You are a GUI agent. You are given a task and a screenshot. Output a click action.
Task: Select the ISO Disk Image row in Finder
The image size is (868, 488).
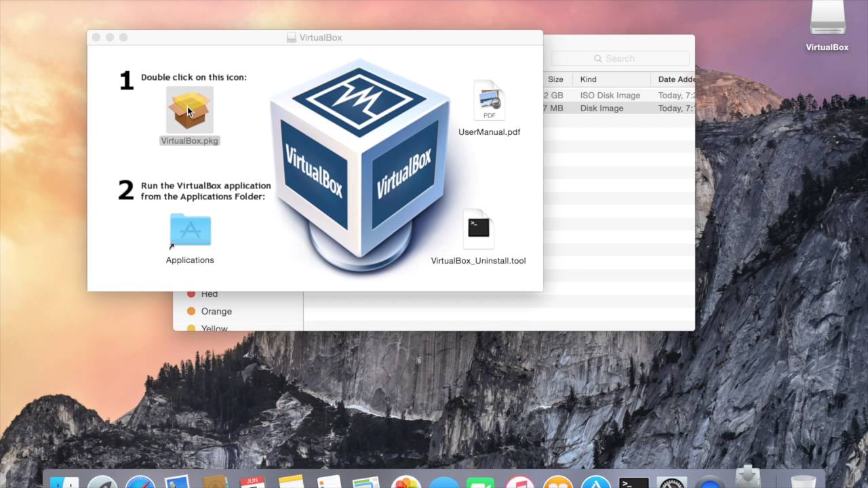pyautogui.click(x=618, y=96)
